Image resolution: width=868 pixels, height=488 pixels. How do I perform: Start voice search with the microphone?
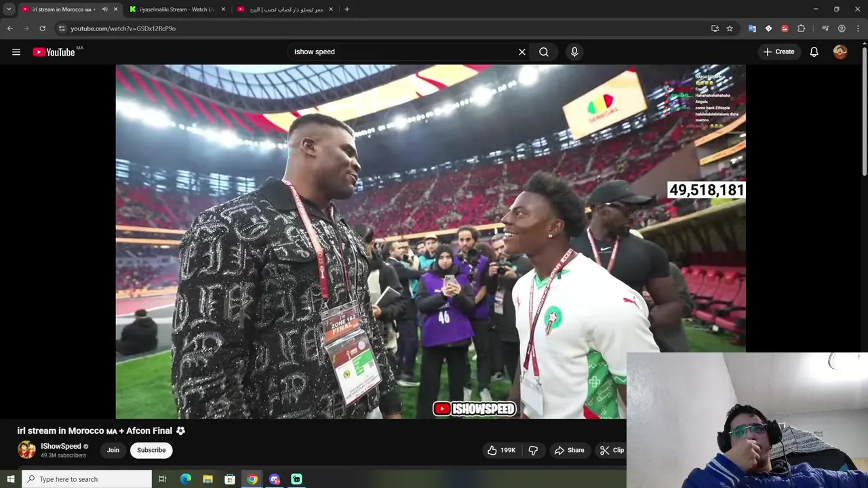[x=574, y=52]
